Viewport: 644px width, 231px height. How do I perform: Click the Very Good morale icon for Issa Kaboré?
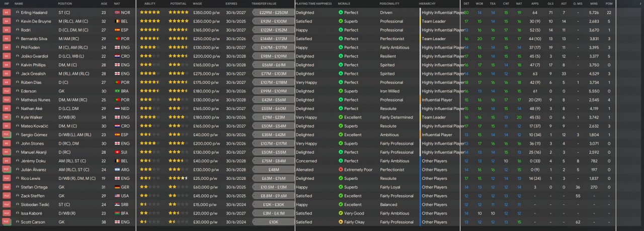(x=341, y=213)
